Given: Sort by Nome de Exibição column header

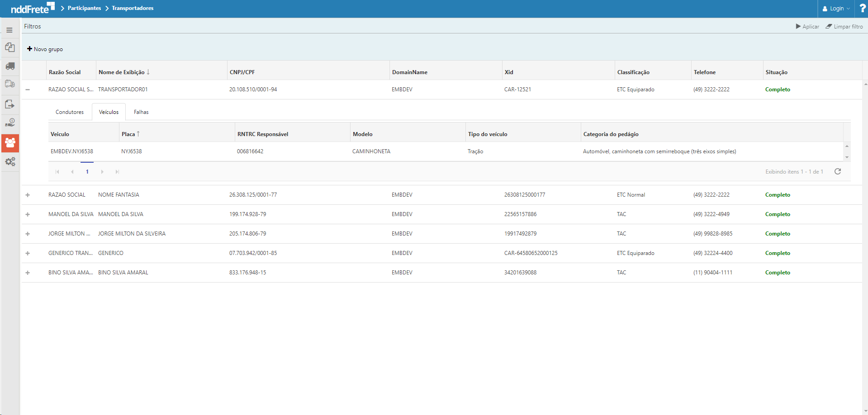Looking at the screenshot, I should 122,72.
